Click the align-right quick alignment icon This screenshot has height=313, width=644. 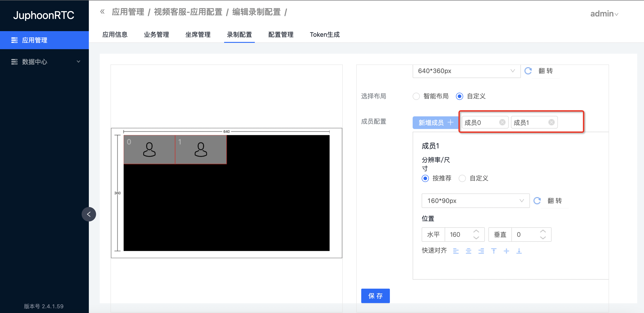[x=481, y=251]
